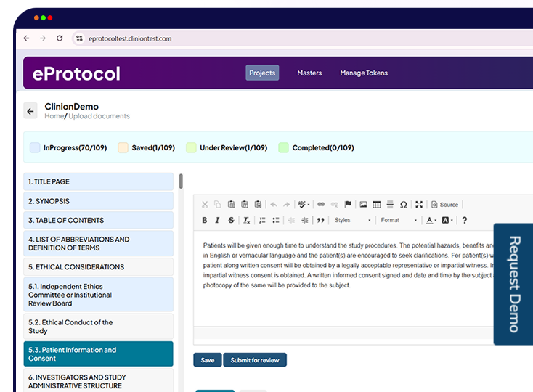533x392 pixels.
Task: Expand the spell check options arrow
Action: pos(308,205)
